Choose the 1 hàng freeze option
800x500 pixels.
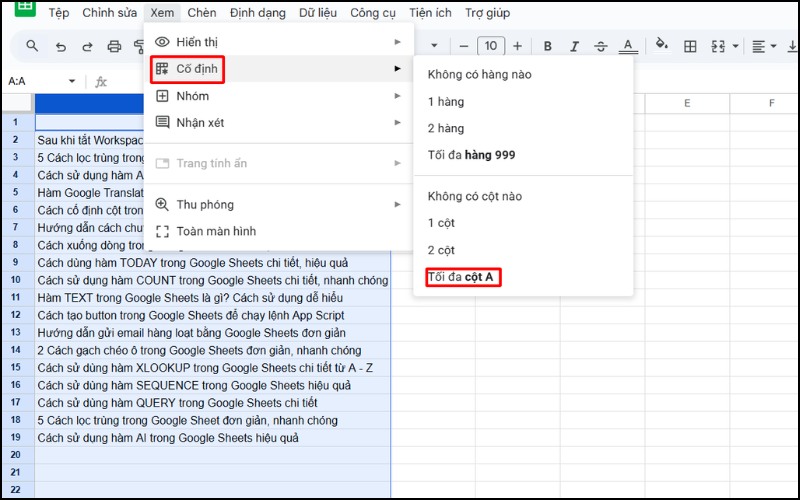click(446, 102)
